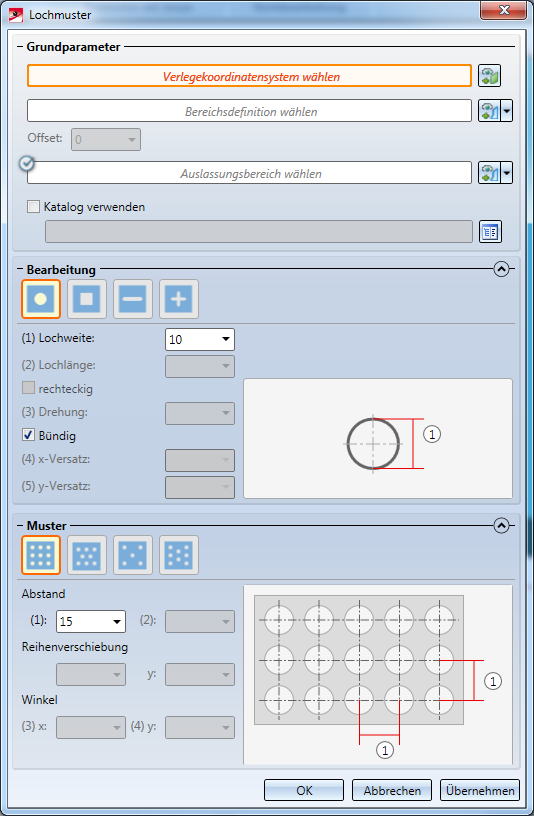Viewport: 534px width, 816px height.
Task: Open the catalog browser icon
Action: click(x=490, y=232)
